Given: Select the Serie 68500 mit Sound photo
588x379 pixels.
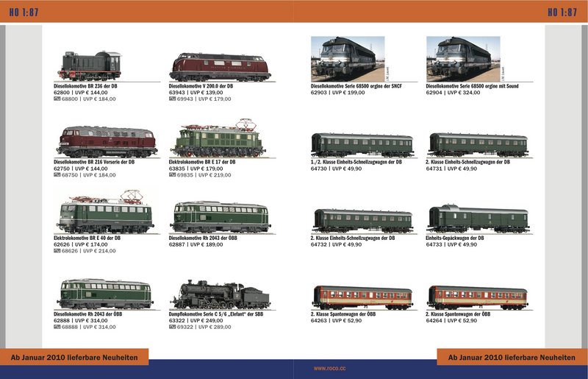Looking at the screenshot, I should pos(463,59).
